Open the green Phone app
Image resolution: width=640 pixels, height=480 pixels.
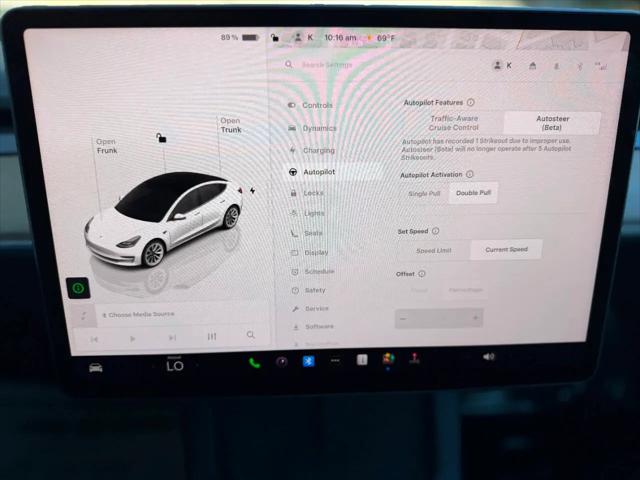254,362
